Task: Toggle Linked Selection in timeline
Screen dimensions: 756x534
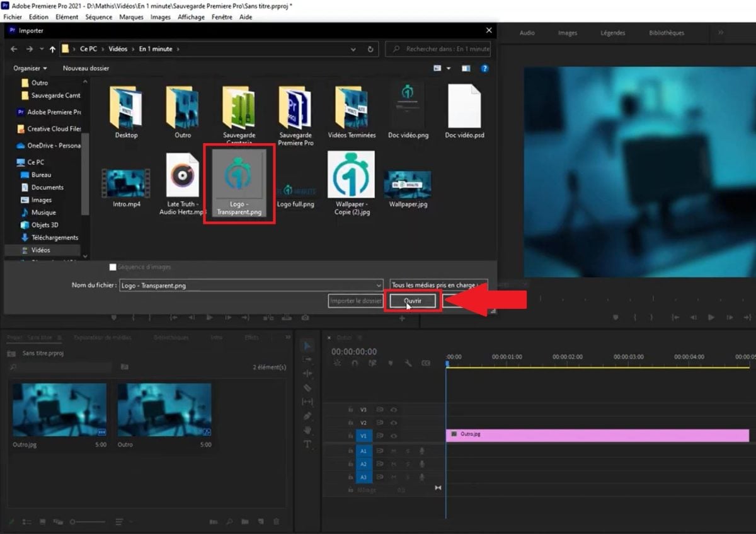Action: (372, 363)
